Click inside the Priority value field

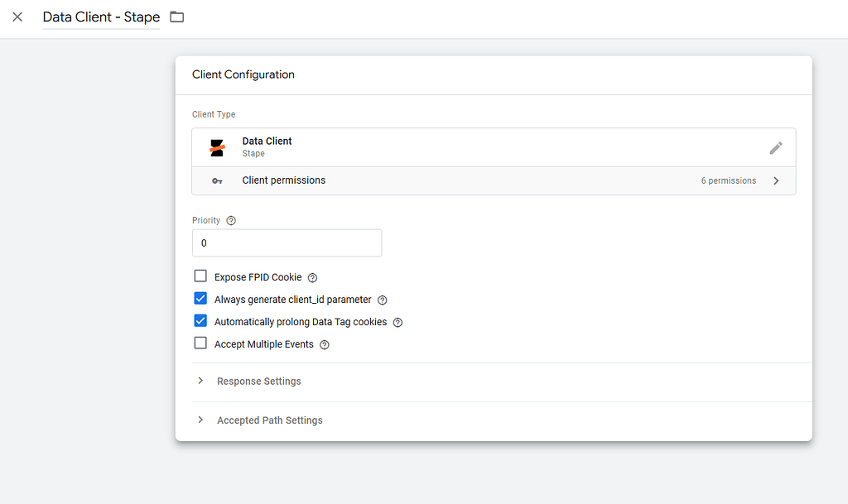tap(287, 242)
